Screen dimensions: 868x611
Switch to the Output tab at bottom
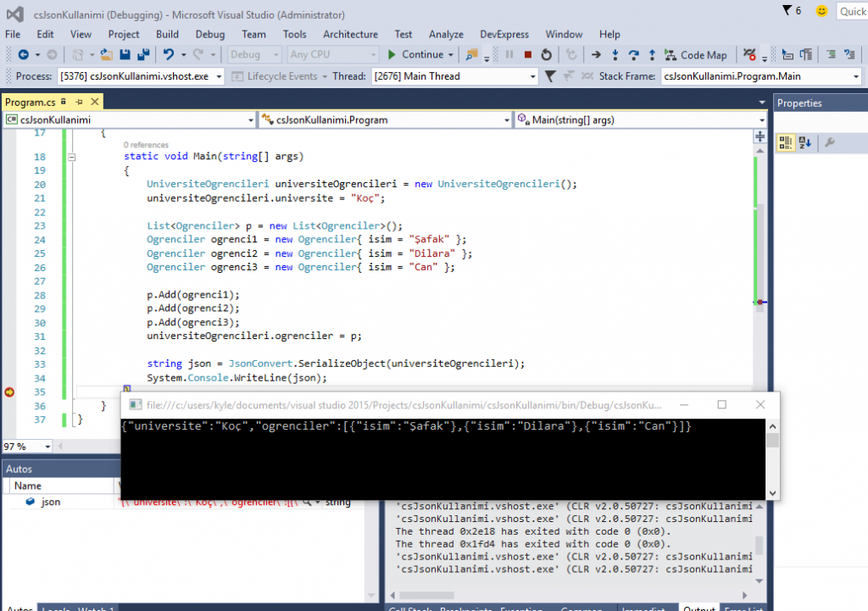pos(698,608)
